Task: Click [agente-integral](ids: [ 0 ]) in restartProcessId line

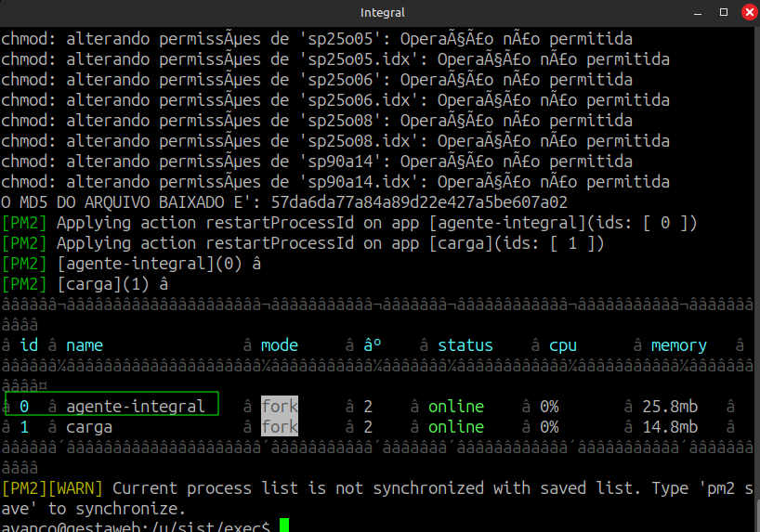Action: [563, 223]
